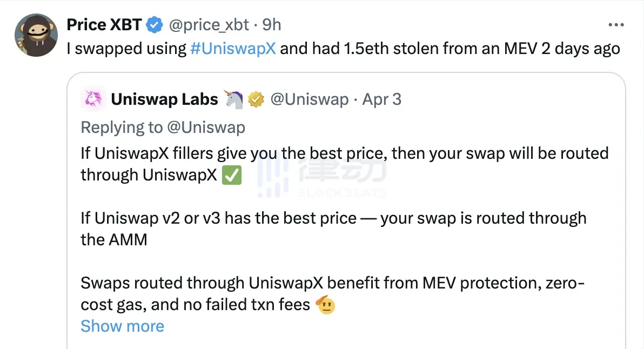Expand the tweet via Show more
Viewport: 644px width, 349px height.
tap(122, 326)
